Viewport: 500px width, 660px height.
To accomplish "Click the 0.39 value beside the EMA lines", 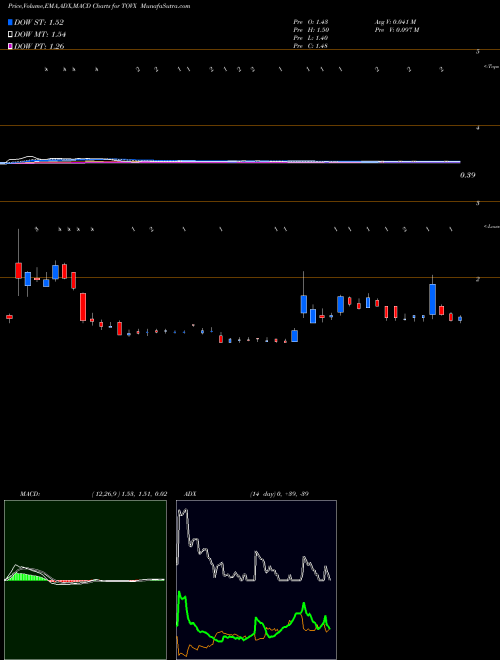I will coord(467,175).
